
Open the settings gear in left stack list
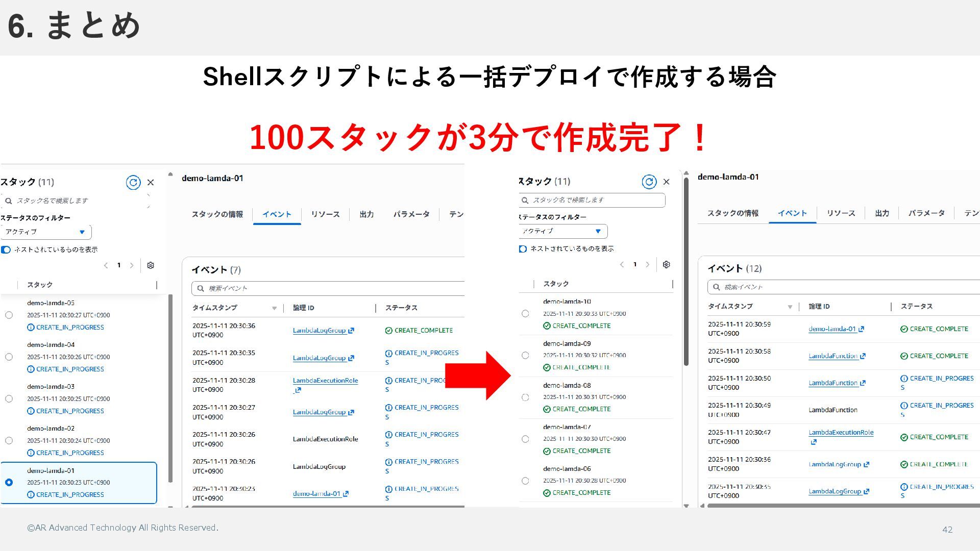tap(151, 265)
